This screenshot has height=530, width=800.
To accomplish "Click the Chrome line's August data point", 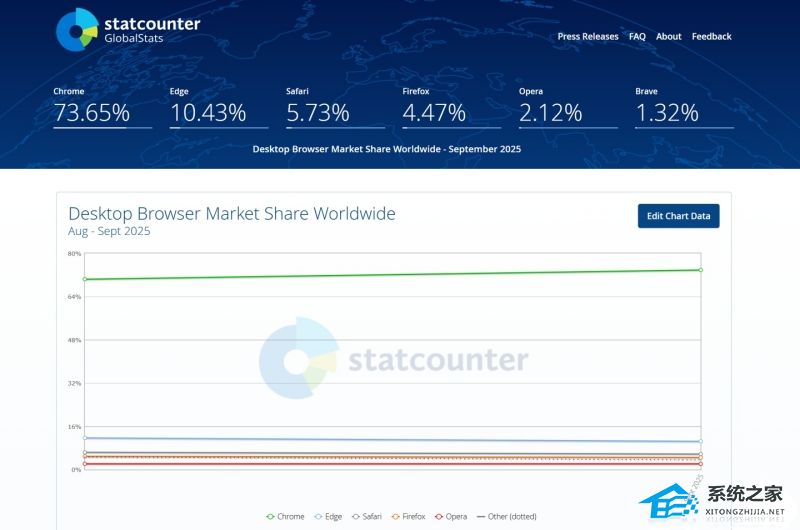I will click(x=85, y=279).
